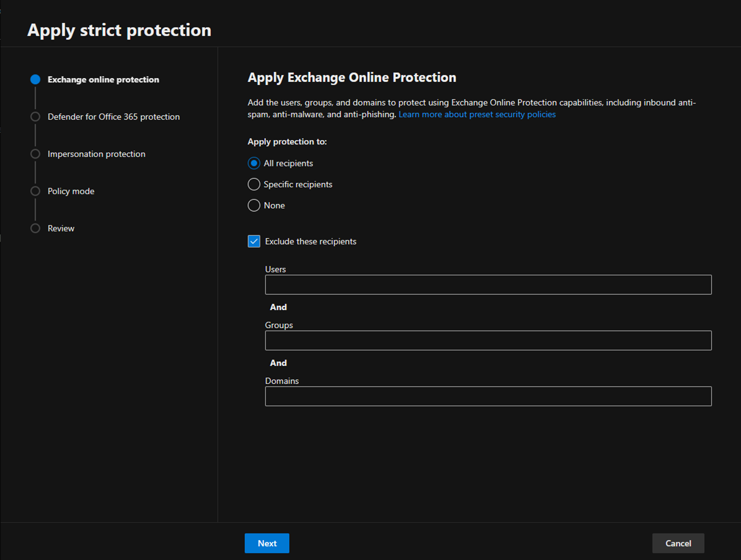Screen dimensions: 741x560
Task: Select the All recipients radio button
Action: [x=254, y=163]
